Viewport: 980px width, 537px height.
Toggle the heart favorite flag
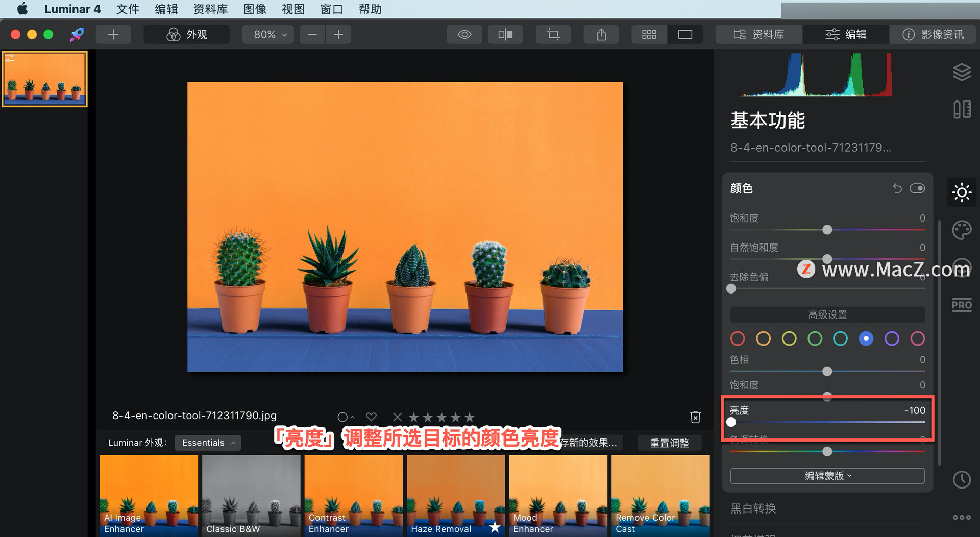[371, 417]
